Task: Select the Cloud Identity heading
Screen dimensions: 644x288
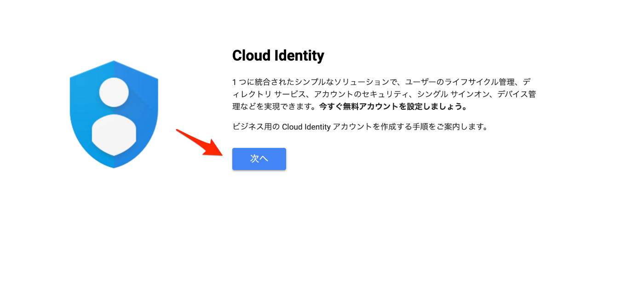Action: tap(278, 56)
